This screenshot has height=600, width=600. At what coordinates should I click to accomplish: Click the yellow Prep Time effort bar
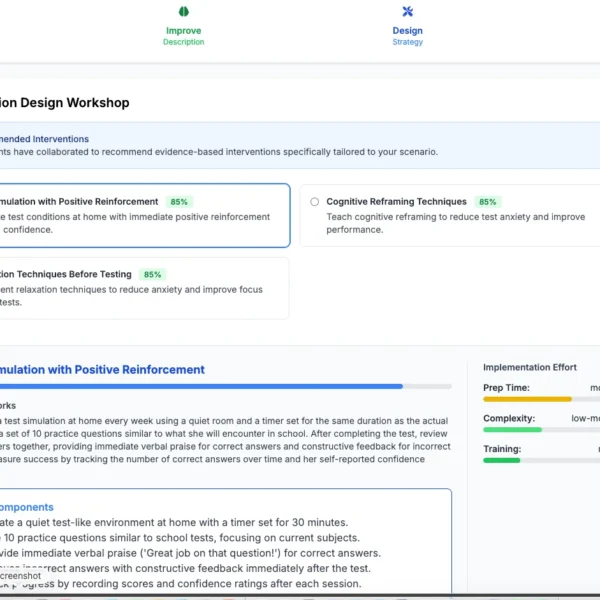coord(541,399)
